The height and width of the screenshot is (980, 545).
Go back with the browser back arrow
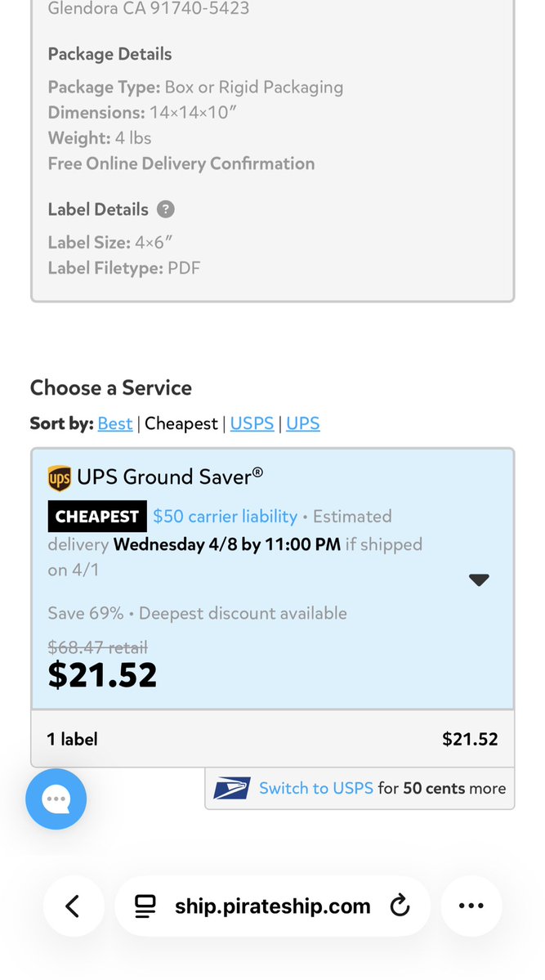73,906
